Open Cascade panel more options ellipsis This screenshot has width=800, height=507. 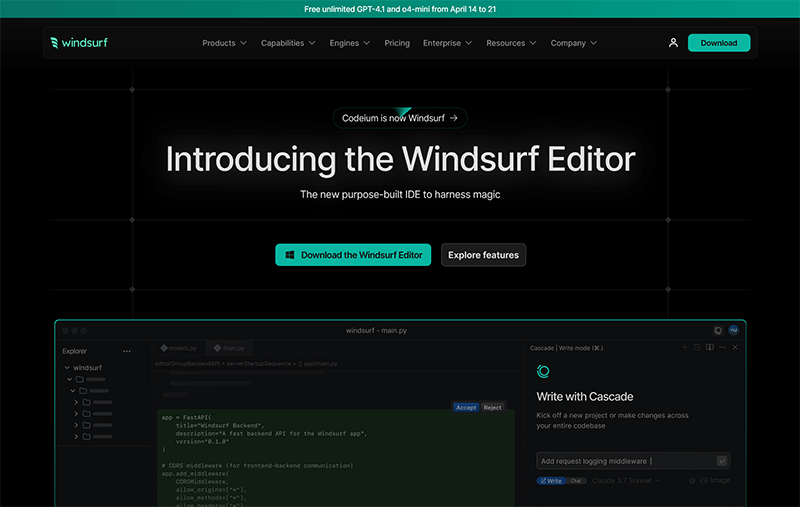tap(722, 347)
